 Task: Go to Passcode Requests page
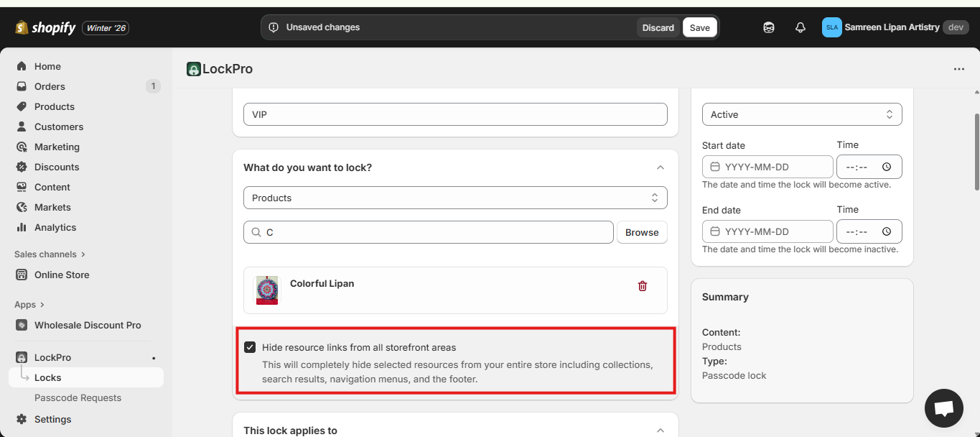78,397
